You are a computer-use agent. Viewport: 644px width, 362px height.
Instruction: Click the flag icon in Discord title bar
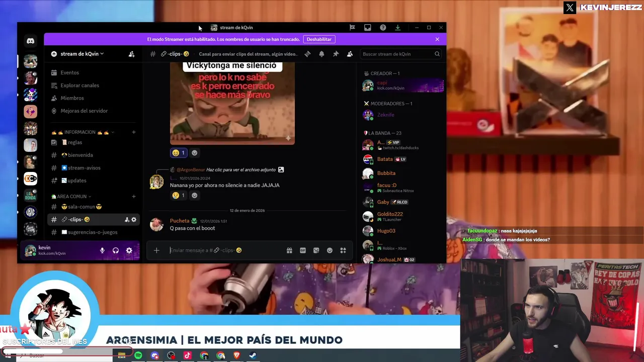pos(352,28)
